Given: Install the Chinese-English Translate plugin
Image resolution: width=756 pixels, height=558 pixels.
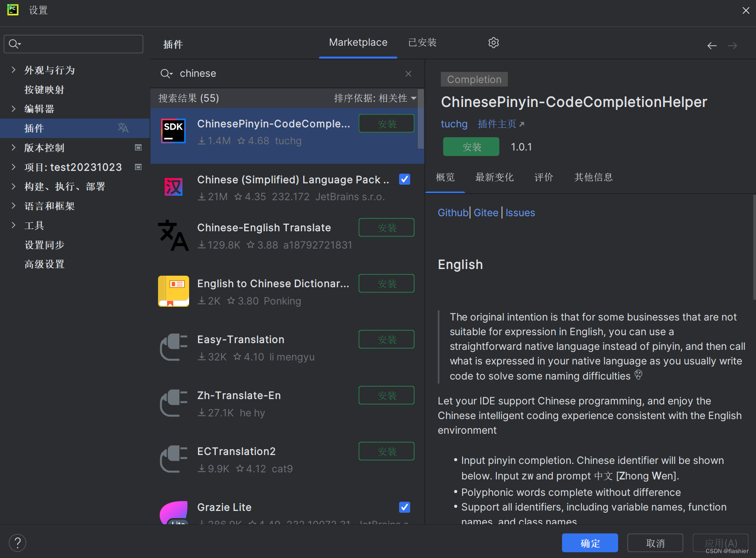Looking at the screenshot, I should pyautogui.click(x=387, y=228).
